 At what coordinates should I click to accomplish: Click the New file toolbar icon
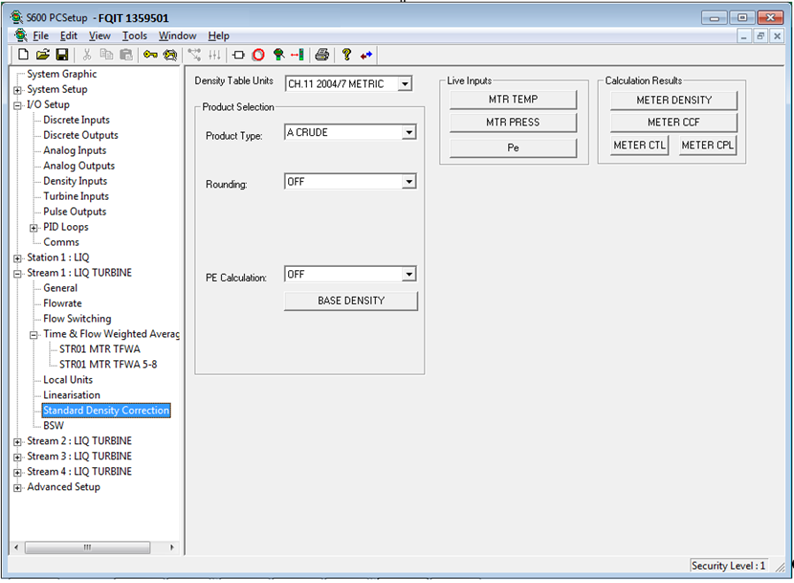coord(23,54)
